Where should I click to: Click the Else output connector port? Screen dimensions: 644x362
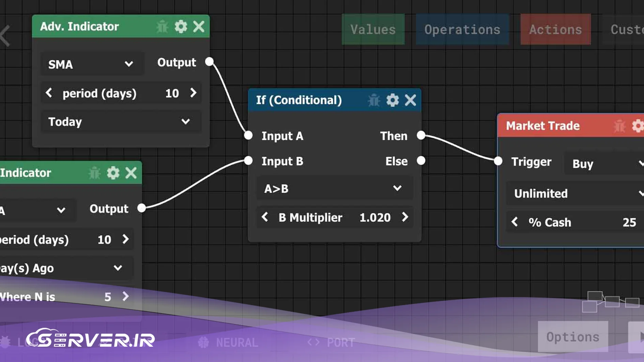click(421, 161)
